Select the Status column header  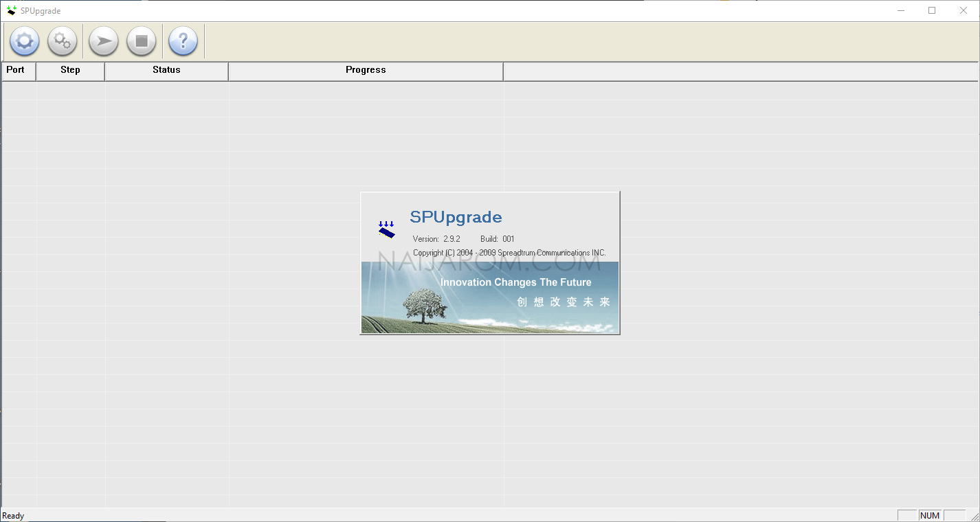coord(166,71)
